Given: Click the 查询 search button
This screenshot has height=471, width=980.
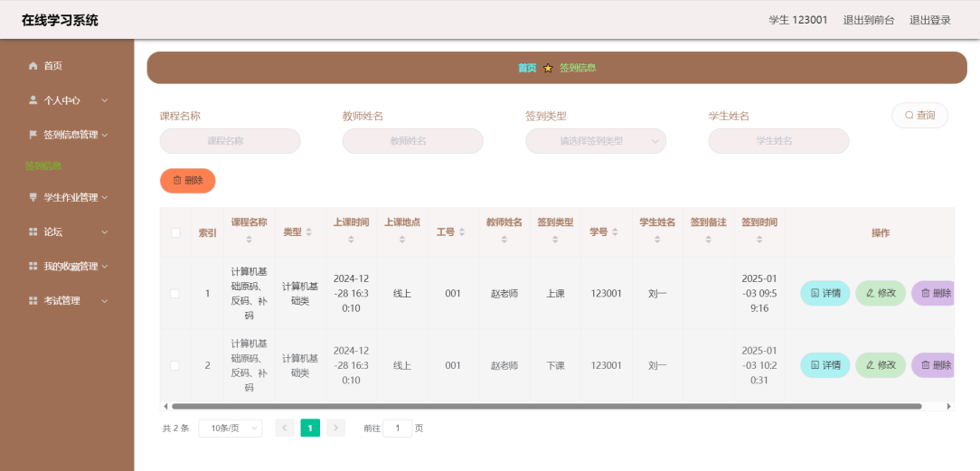Looking at the screenshot, I should (919, 116).
